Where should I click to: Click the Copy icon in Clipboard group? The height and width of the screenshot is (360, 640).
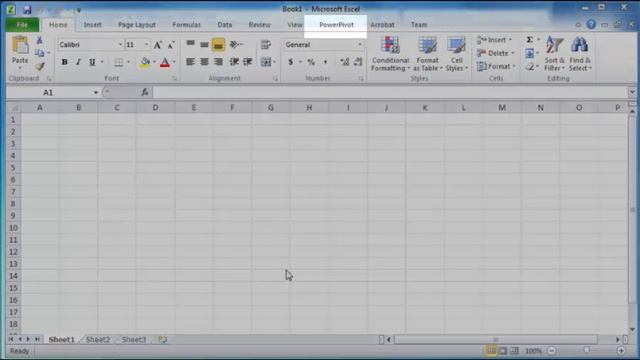click(x=40, y=53)
